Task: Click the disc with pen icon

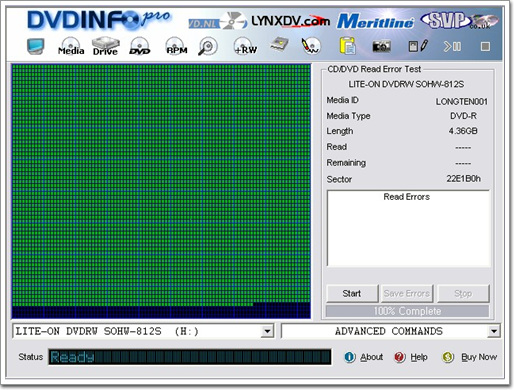Action: [311, 46]
